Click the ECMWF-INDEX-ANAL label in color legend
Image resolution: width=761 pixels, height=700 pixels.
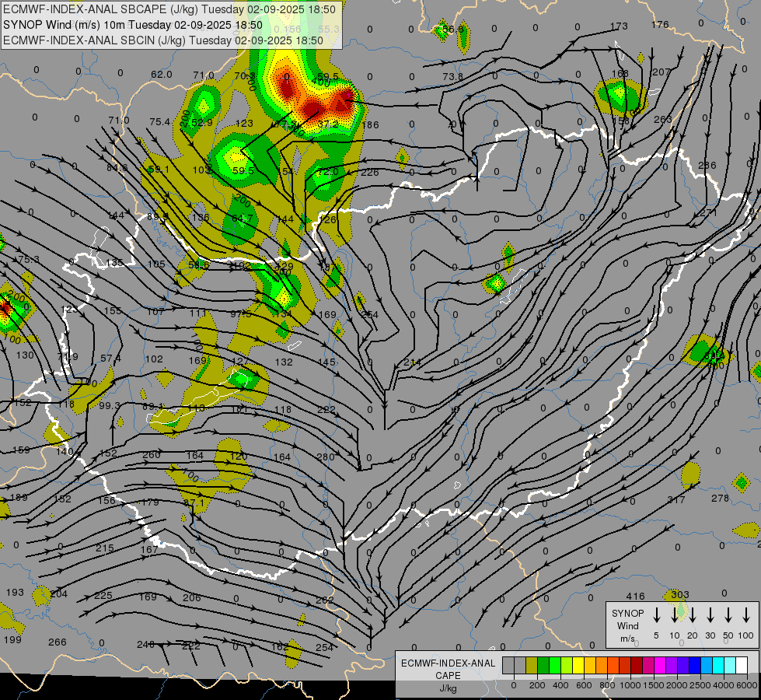point(448,663)
